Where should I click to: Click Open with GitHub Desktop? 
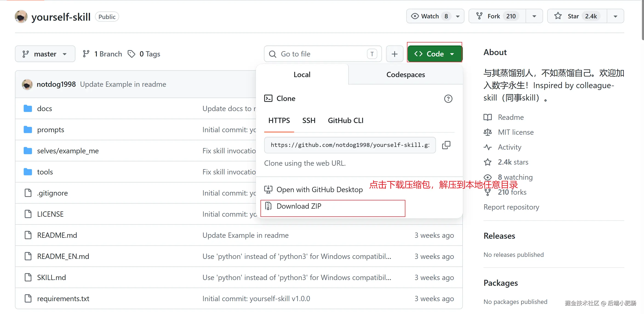point(319,190)
